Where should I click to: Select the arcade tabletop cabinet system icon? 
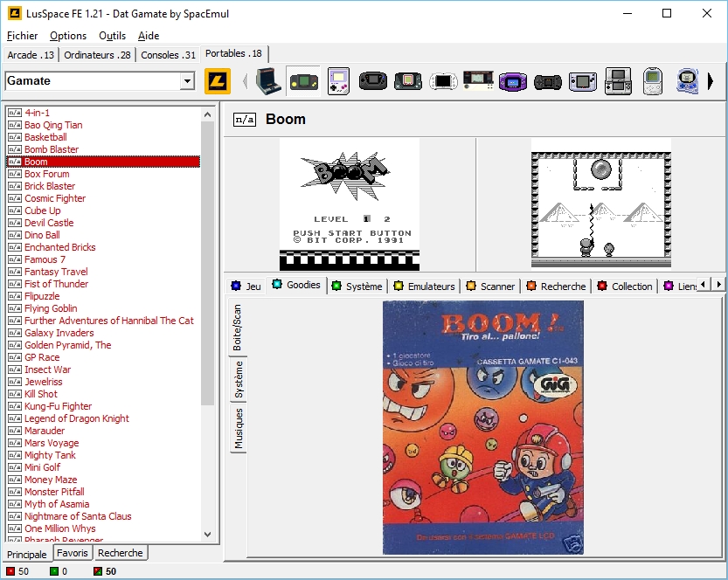point(268,81)
